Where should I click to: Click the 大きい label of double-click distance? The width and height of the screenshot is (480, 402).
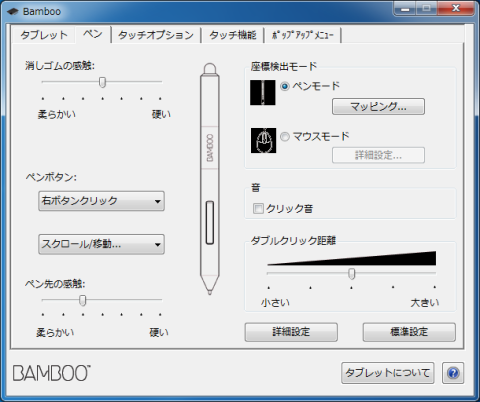tap(425, 303)
